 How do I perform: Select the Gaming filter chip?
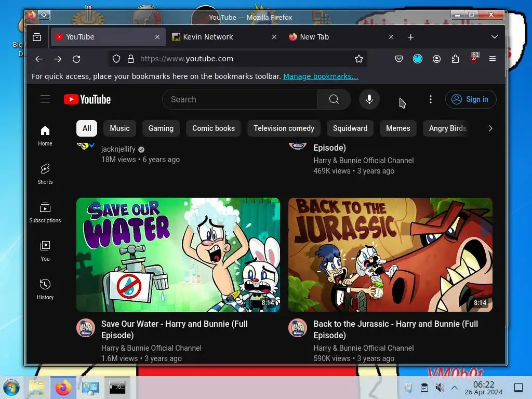click(x=161, y=129)
